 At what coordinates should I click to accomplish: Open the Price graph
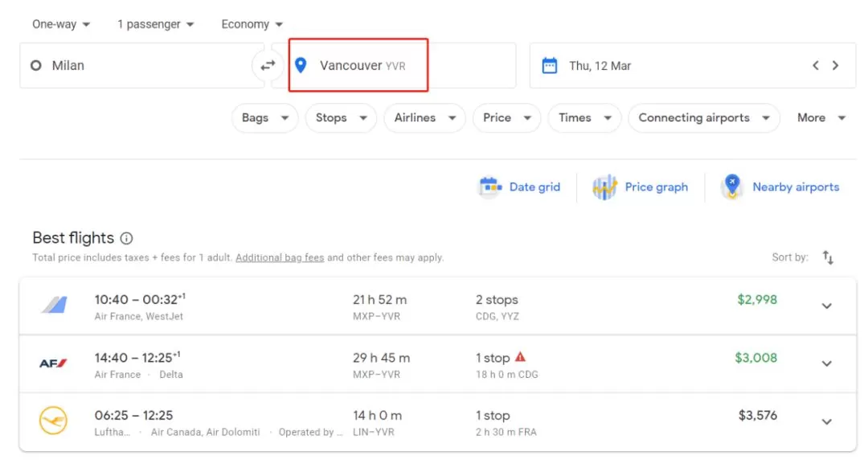640,187
